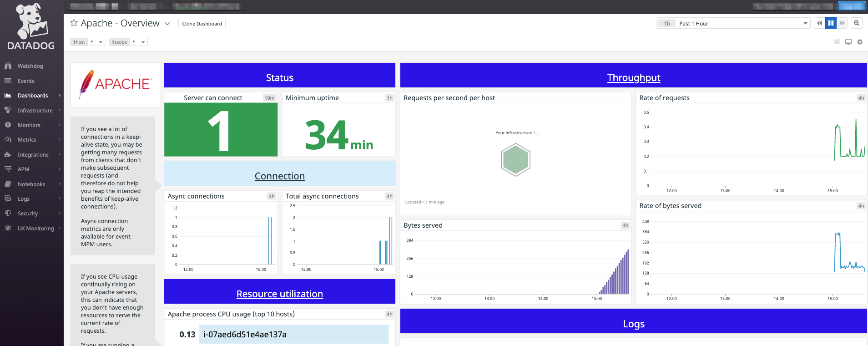
Task: Pause live dashboard updates
Action: point(831,23)
